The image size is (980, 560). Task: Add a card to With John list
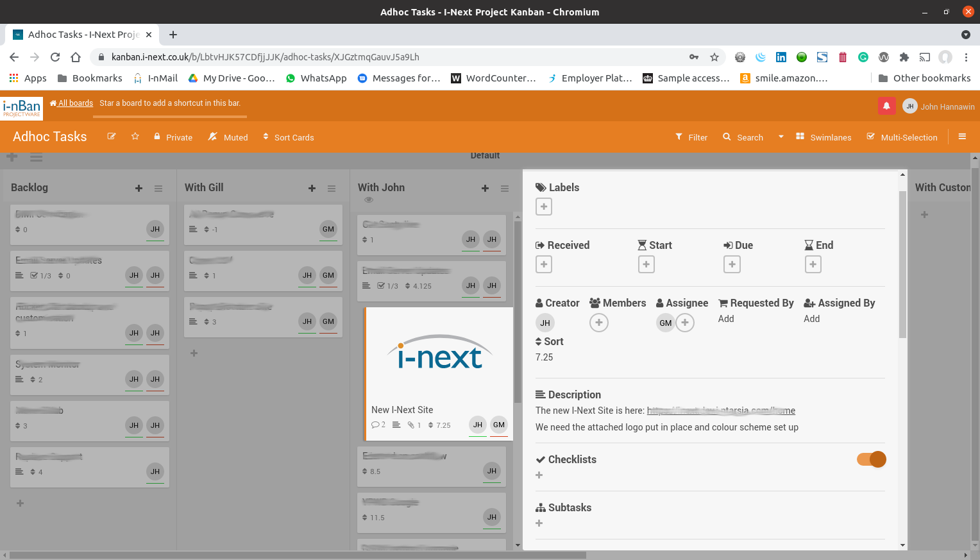click(x=485, y=188)
